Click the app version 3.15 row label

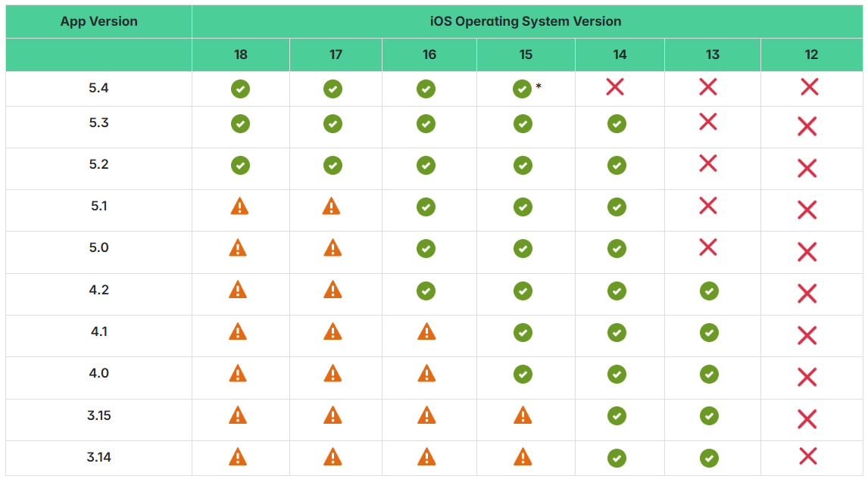[99, 415]
